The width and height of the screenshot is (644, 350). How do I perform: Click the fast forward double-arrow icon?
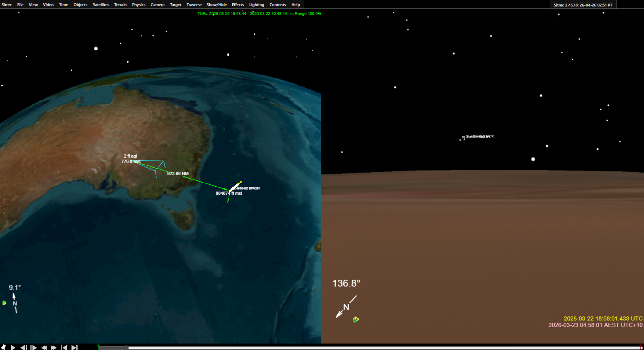pos(54,347)
